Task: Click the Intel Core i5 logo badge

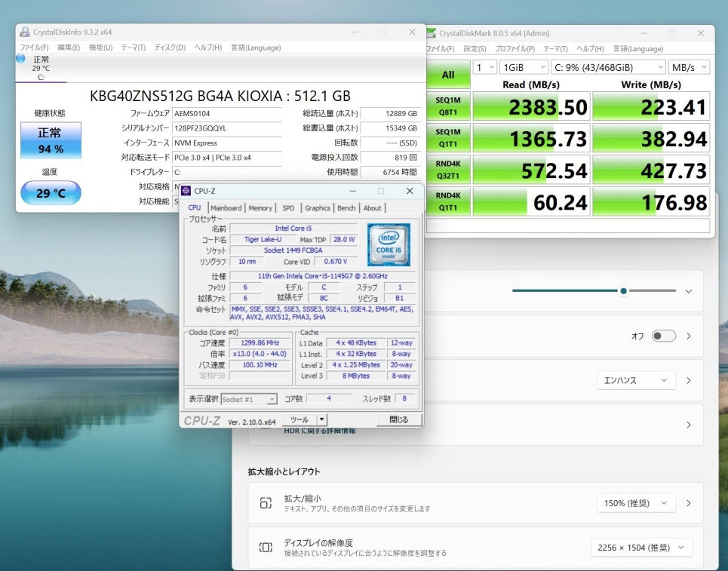Action: 389,244
